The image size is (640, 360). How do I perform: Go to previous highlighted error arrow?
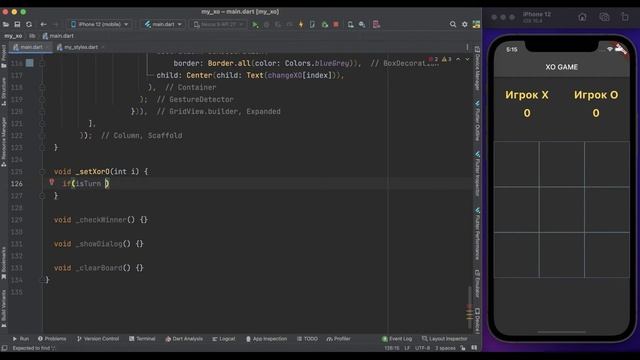click(458, 59)
